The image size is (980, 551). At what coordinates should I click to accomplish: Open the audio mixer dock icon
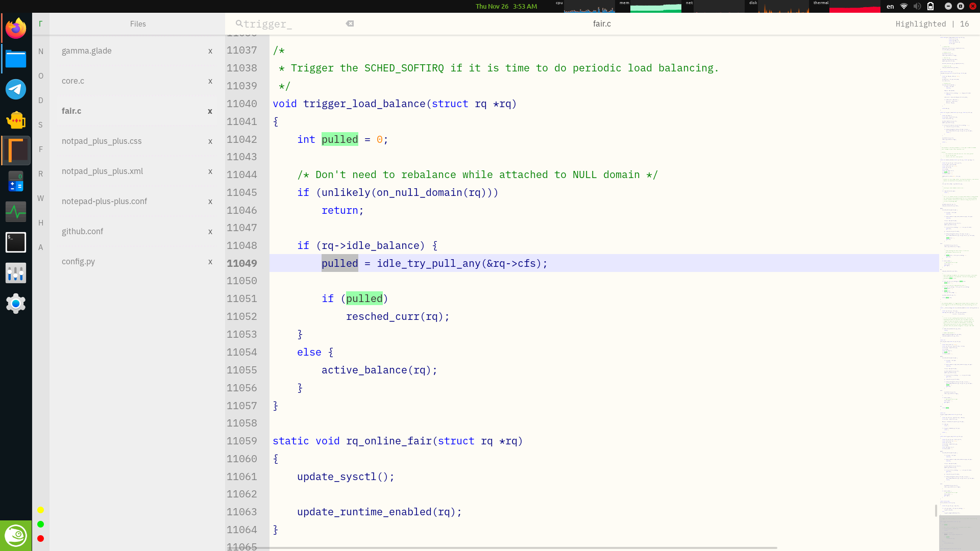(16, 273)
